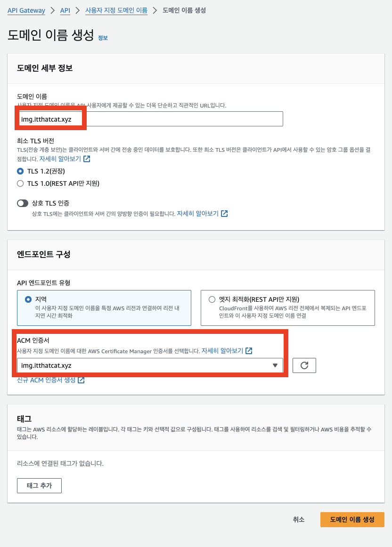392x547 pixels.
Task: Click external link icon next to 신규 ACM 인증서 생성
Action: click(x=81, y=380)
